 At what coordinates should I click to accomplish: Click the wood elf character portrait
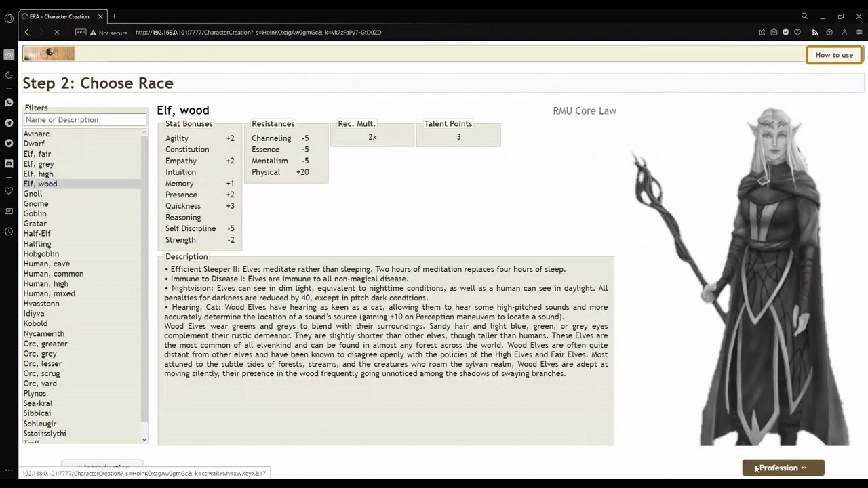(x=741, y=276)
